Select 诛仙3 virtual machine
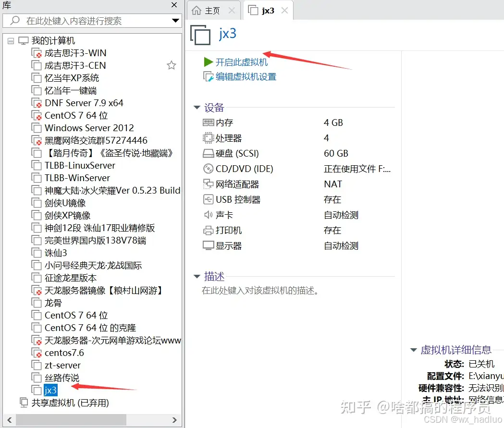This screenshot has width=504, height=428. coord(56,253)
